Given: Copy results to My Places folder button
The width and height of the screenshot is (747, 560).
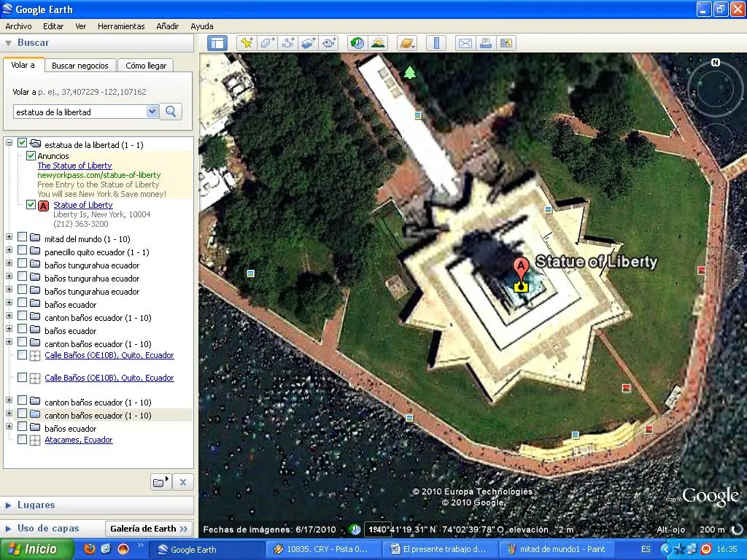Looking at the screenshot, I should point(161,483).
